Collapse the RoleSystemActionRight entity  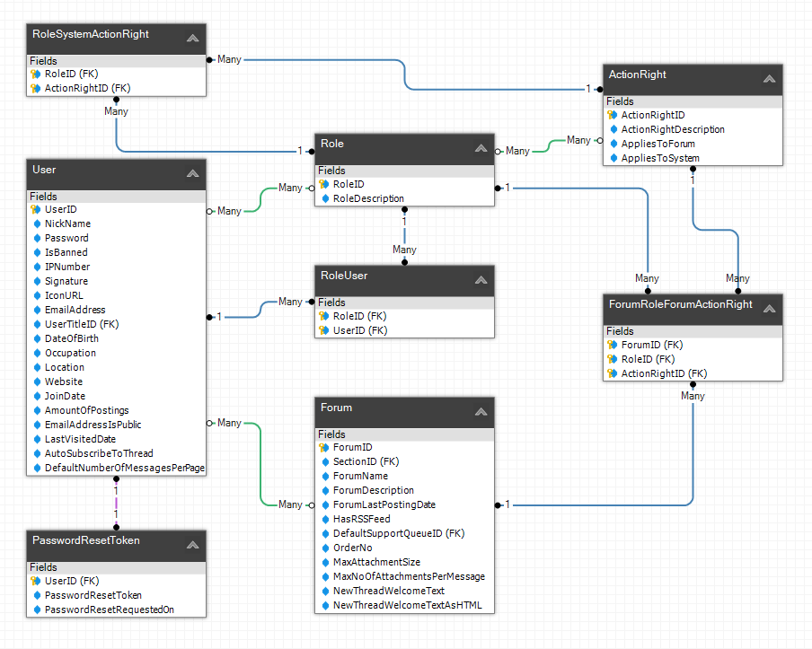click(192, 38)
